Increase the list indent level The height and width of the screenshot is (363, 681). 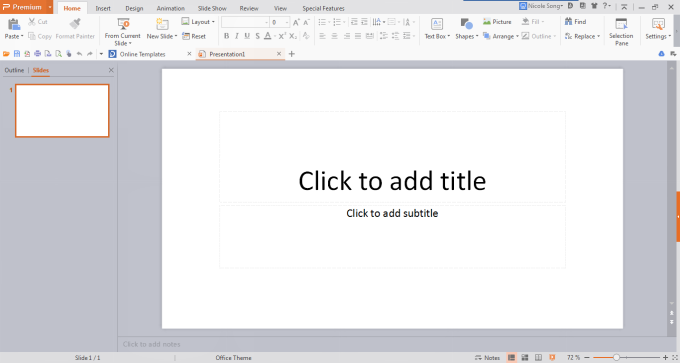click(364, 22)
